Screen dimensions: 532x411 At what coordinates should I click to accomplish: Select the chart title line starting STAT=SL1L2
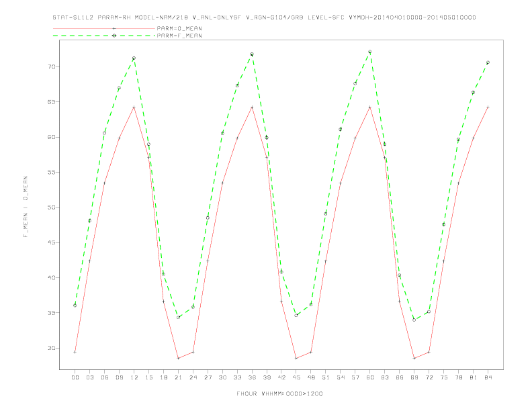point(264,17)
